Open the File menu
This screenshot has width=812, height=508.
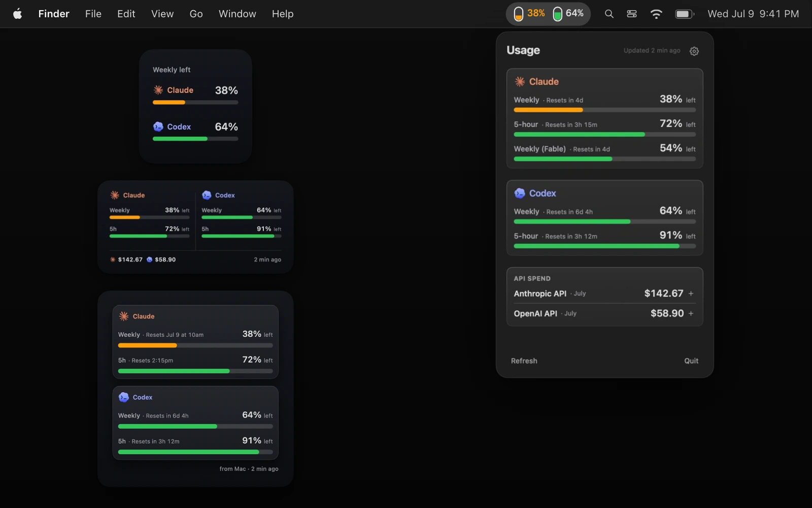pyautogui.click(x=93, y=14)
